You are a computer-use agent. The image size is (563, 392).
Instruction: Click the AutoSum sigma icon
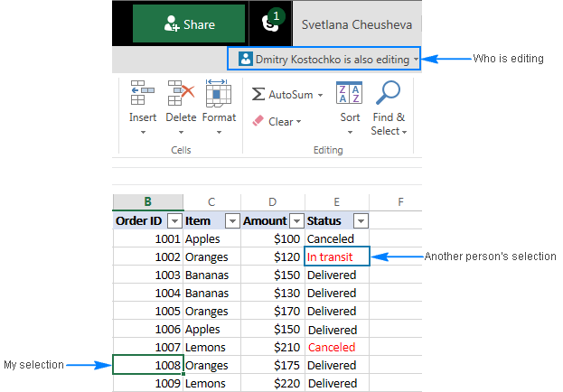pos(258,94)
